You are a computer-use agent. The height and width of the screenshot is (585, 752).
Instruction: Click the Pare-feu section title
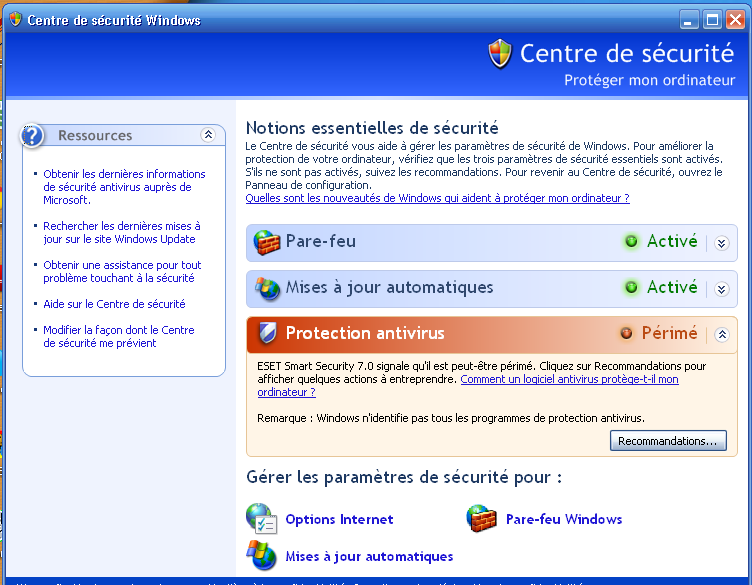pyautogui.click(x=321, y=241)
